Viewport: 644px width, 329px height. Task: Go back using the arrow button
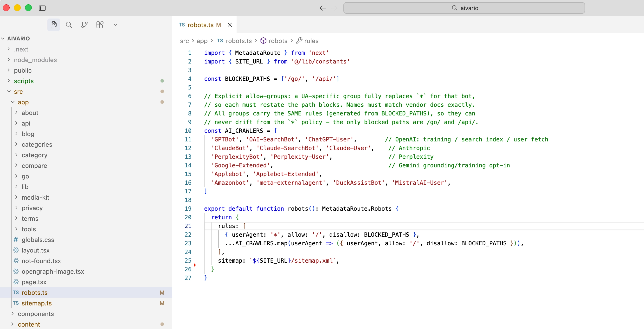click(322, 8)
